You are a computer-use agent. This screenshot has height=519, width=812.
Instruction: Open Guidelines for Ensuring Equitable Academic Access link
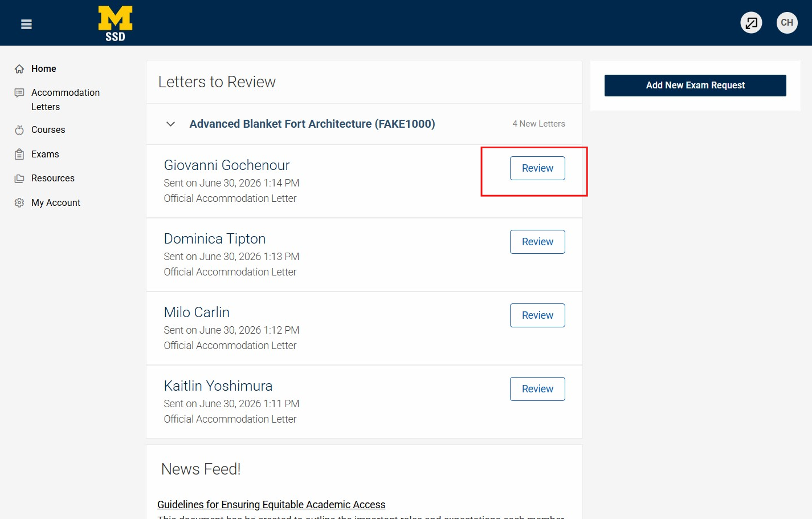point(271,505)
